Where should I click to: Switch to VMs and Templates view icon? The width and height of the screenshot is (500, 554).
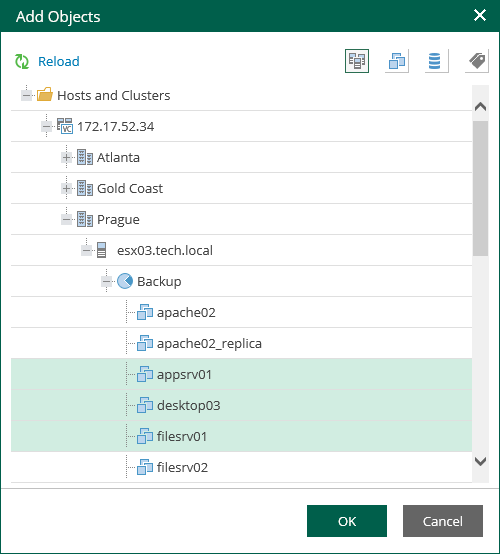tap(397, 61)
